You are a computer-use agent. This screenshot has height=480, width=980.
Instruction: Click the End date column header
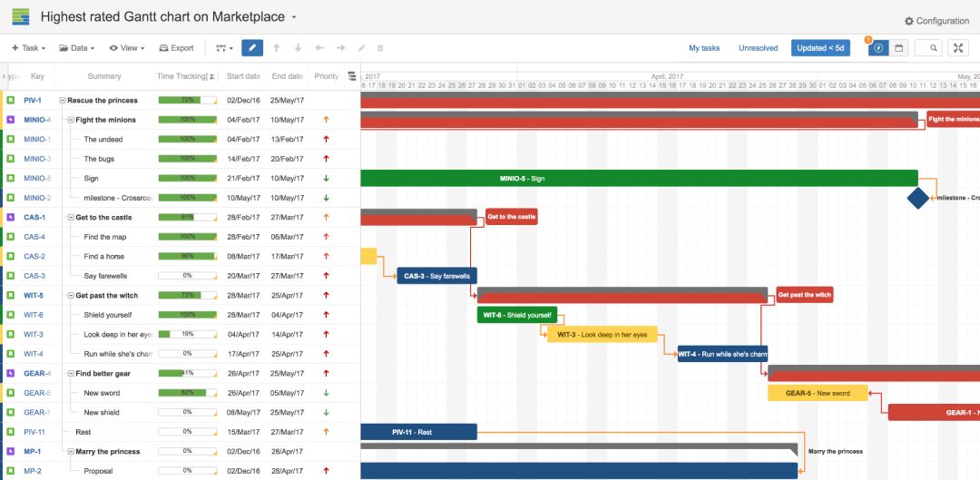click(x=288, y=76)
